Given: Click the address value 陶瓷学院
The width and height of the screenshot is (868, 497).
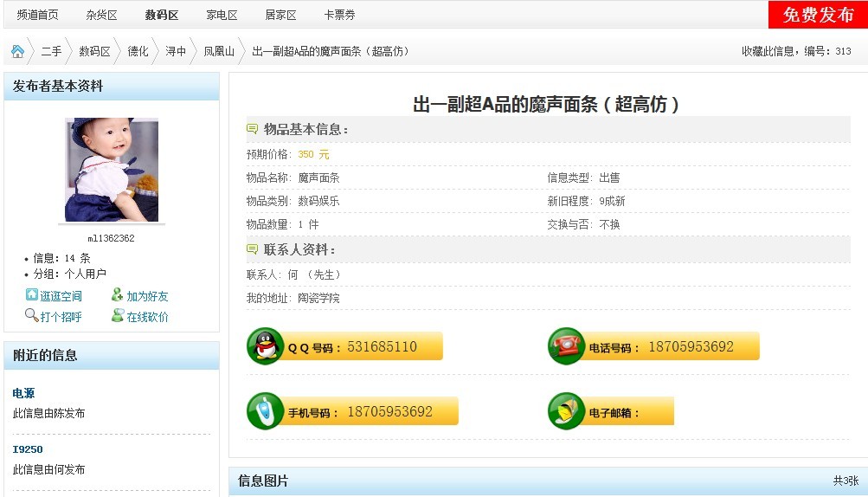Looking at the screenshot, I should coord(318,298).
